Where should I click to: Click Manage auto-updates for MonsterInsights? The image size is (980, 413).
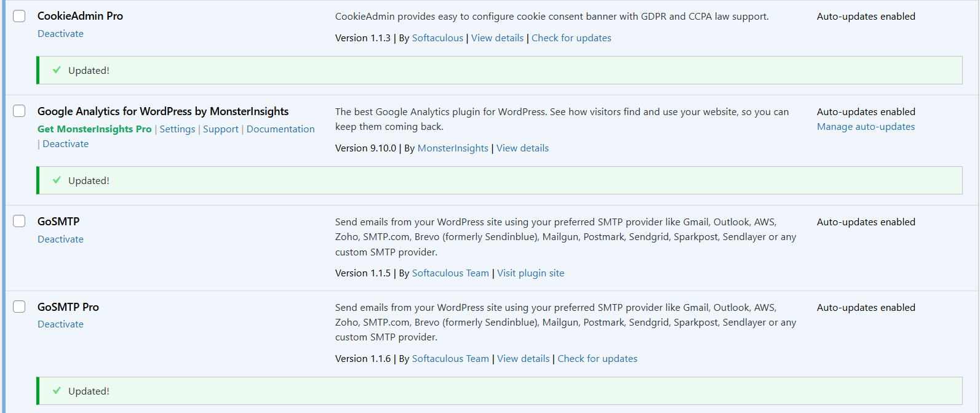866,127
